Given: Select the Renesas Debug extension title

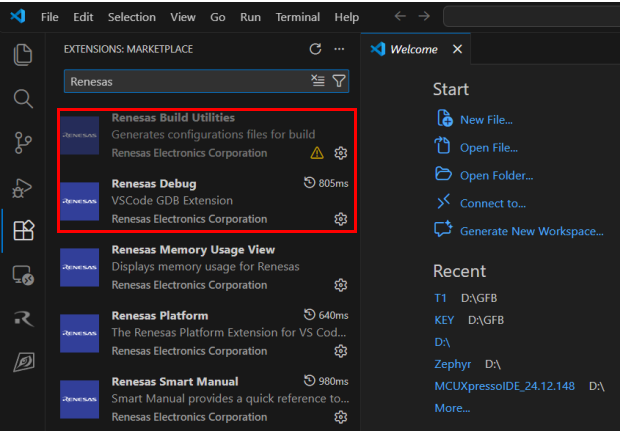Looking at the screenshot, I should 154,184.
